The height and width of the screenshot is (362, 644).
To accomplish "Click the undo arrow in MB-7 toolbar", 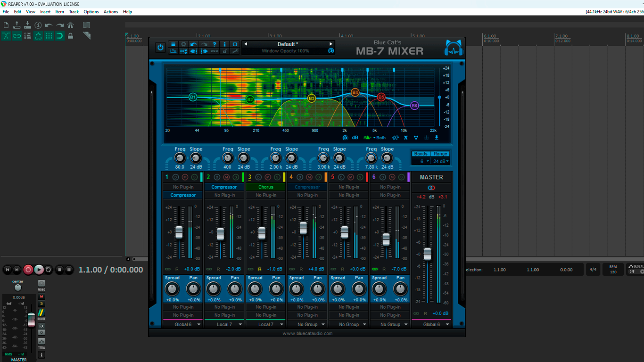I will 194,44.
